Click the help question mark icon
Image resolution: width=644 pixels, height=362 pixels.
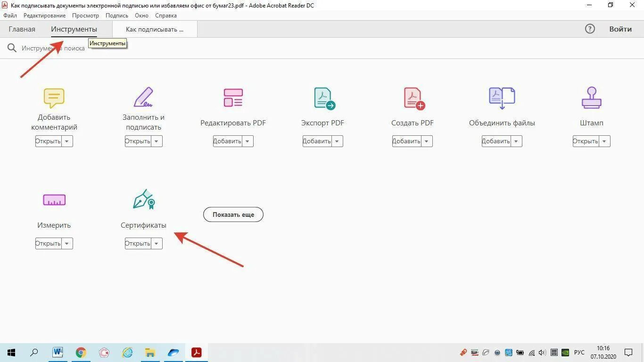click(590, 29)
